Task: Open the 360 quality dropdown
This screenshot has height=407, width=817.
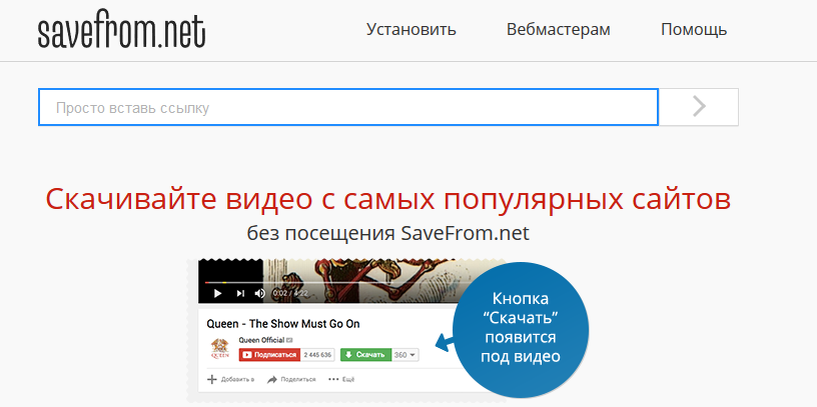Action: click(405, 355)
